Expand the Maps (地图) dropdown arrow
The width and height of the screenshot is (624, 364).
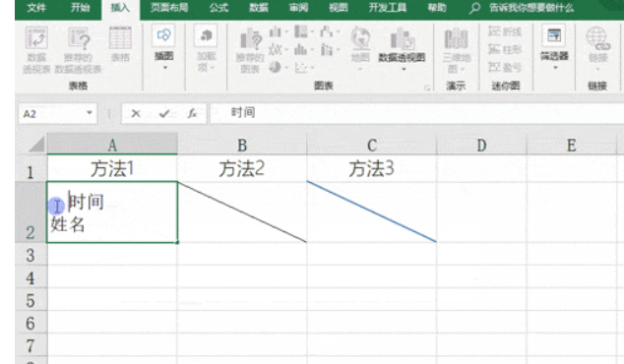[360, 69]
